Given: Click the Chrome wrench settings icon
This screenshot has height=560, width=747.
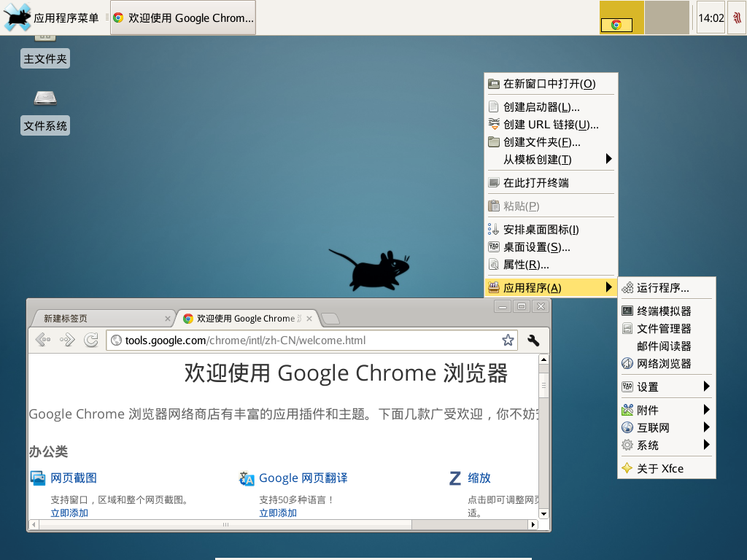Looking at the screenshot, I should 533,340.
